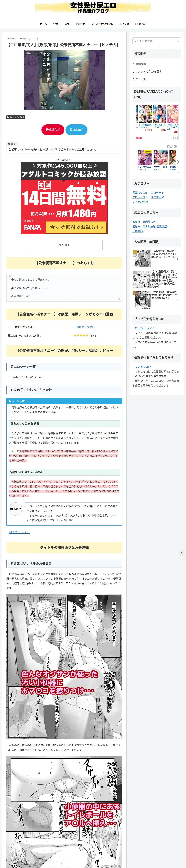
Task: Open the マシュマロ link
Action: click(143, 367)
